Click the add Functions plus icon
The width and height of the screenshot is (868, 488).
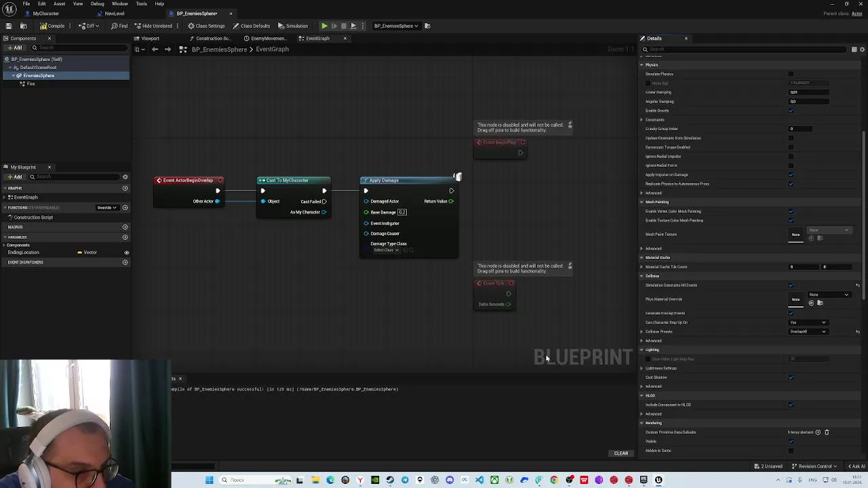(x=125, y=207)
